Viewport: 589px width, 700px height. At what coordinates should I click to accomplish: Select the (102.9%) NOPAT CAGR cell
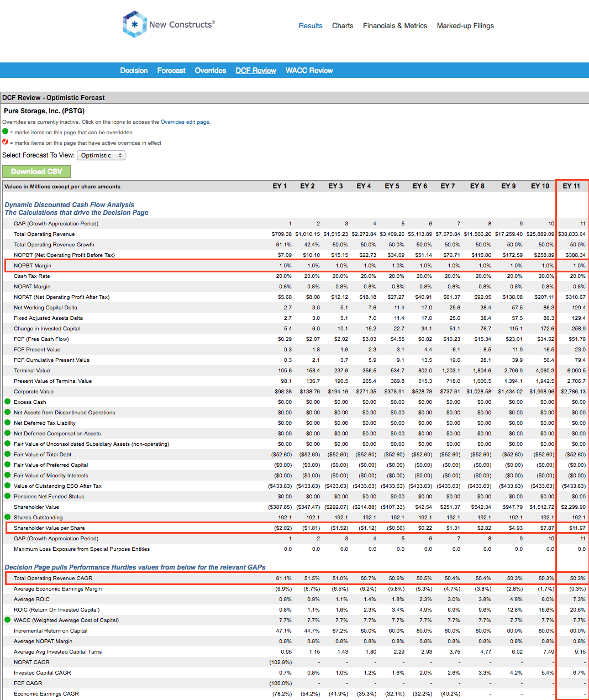281,662
